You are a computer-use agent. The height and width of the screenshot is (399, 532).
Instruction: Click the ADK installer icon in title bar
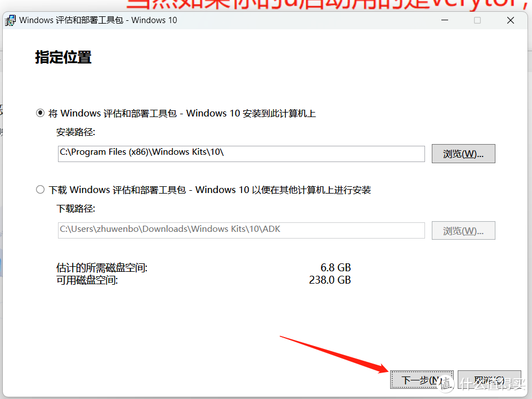click(x=10, y=20)
